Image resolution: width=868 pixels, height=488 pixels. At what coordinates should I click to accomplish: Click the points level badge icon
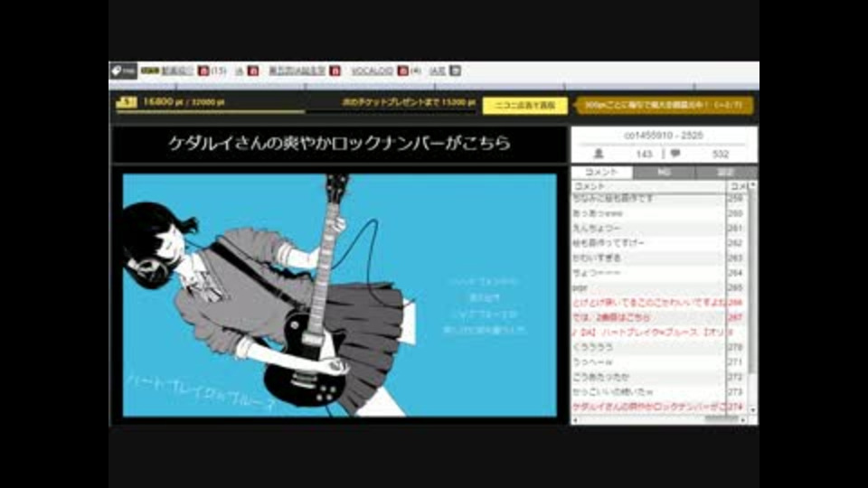pyautogui.click(x=127, y=102)
